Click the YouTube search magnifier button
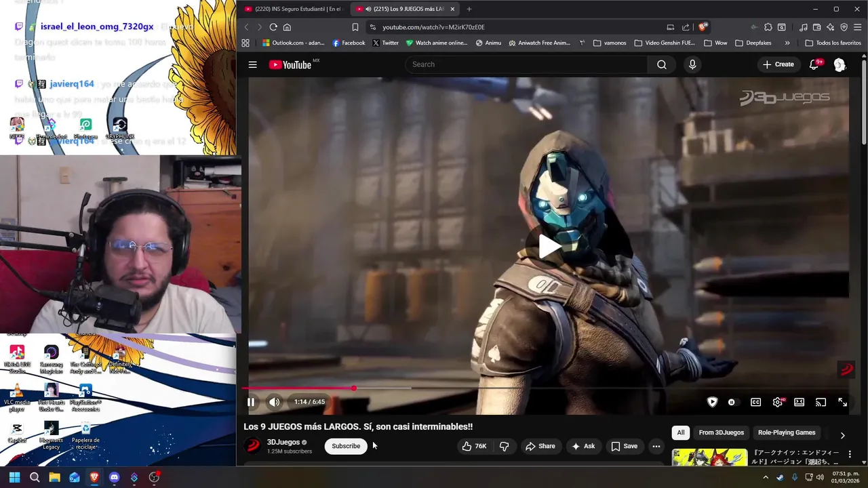Viewport: 868px width, 488px height. pos(661,64)
